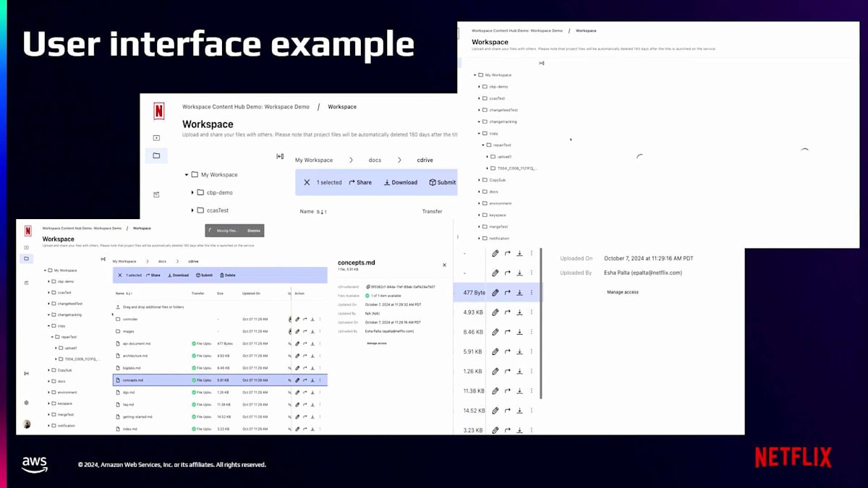Click the edit pencil in the bigdata.md row

pos(297,367)
